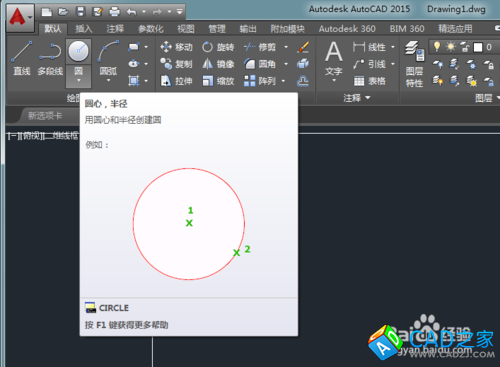The image size is (500, 367).
Task: Open the 阵列 array dropdown arrow
Action: pyautogui.click(x=283, y=81)
